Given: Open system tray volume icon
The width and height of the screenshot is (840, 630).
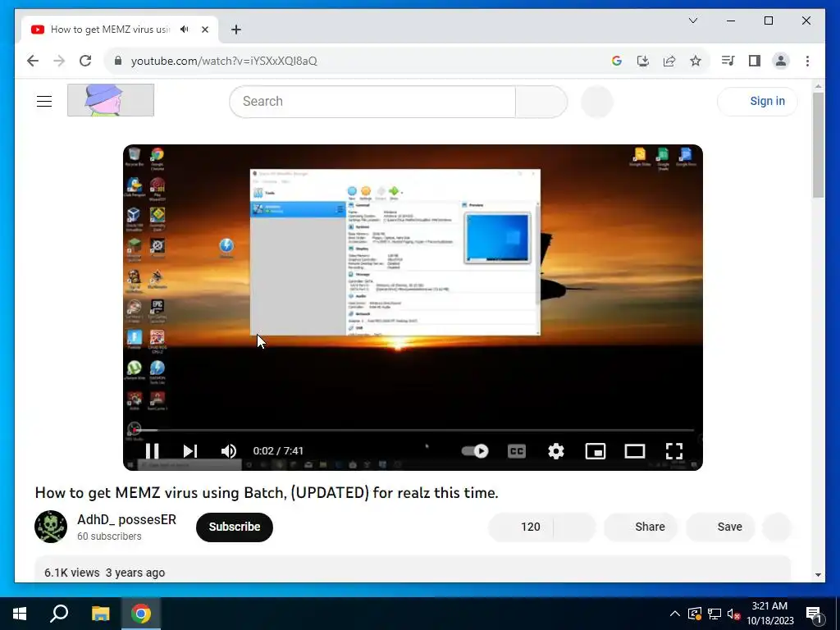Looking at the screenshot, I should [734, 614].
